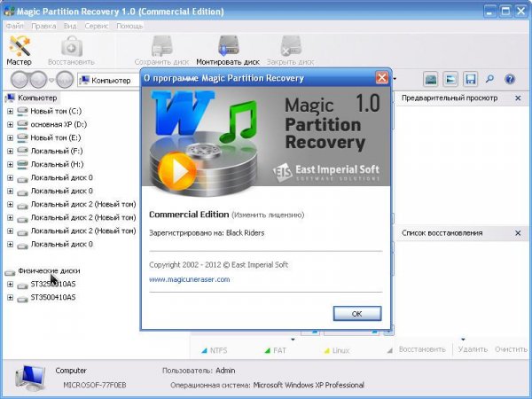Open navigation history dropdown arrow
This screenshot has height=399, width=532.
click(51, 81)
